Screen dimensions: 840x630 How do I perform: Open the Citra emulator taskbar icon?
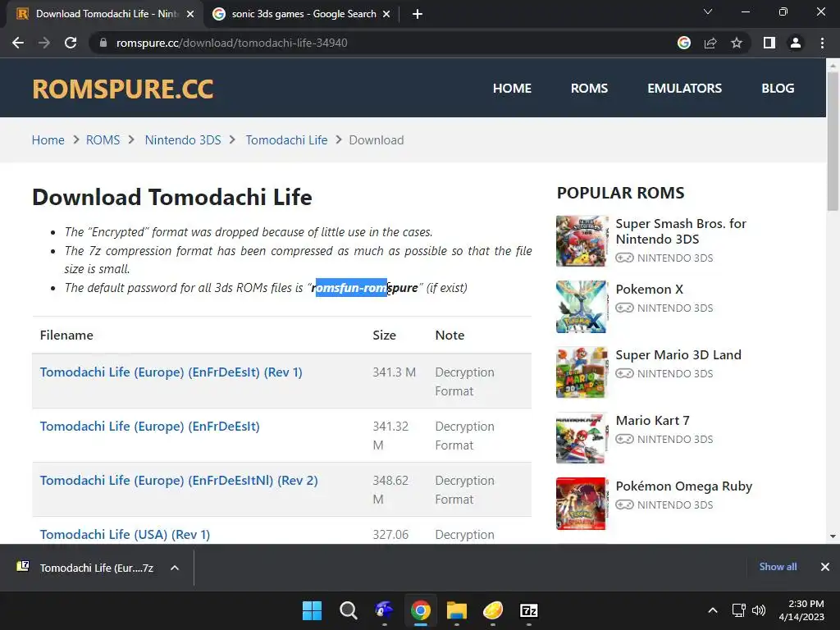(x=493, y=610)
